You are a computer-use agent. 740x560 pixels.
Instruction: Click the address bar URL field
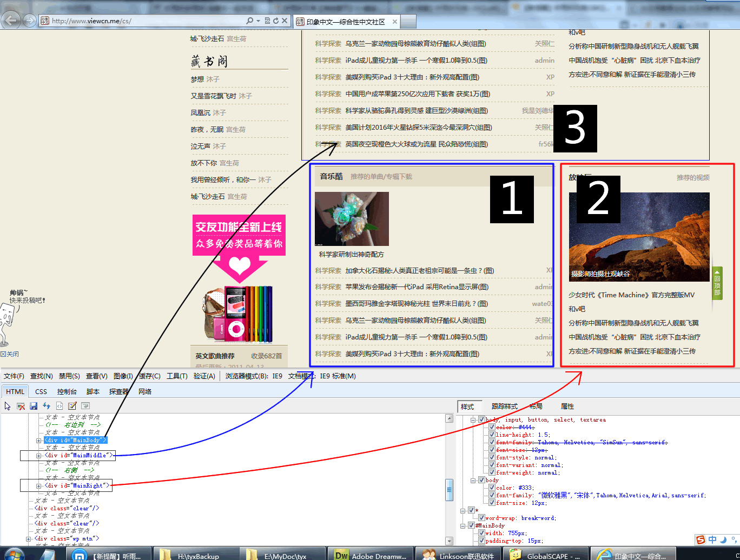coord(146,21)
